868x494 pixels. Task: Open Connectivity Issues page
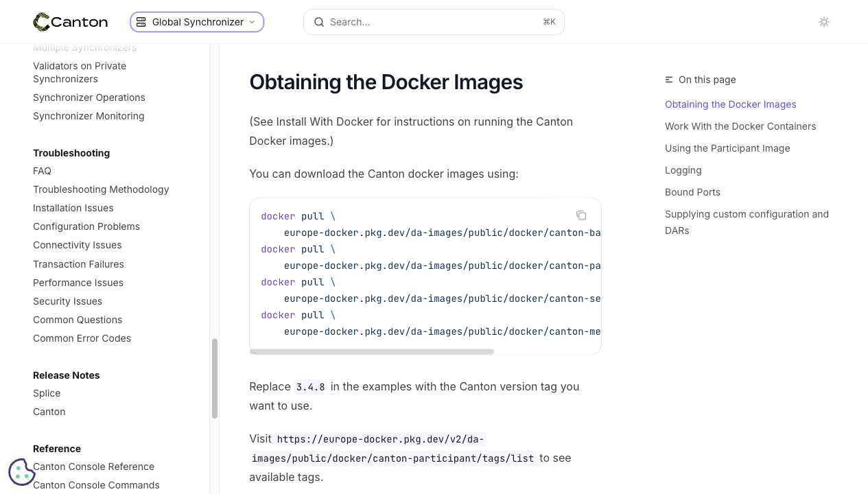click(78, 245)
